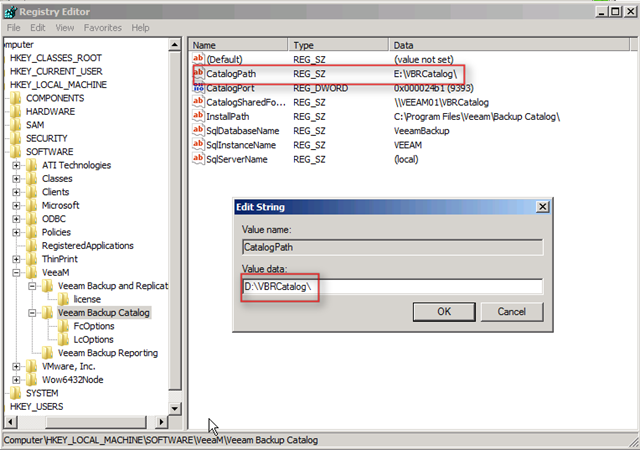Click the CatalogPath string value icon

(197, 74)
